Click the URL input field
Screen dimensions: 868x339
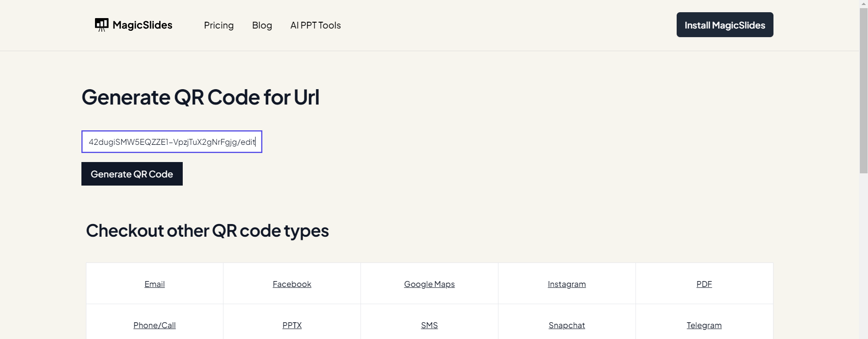tap(171, 142)
